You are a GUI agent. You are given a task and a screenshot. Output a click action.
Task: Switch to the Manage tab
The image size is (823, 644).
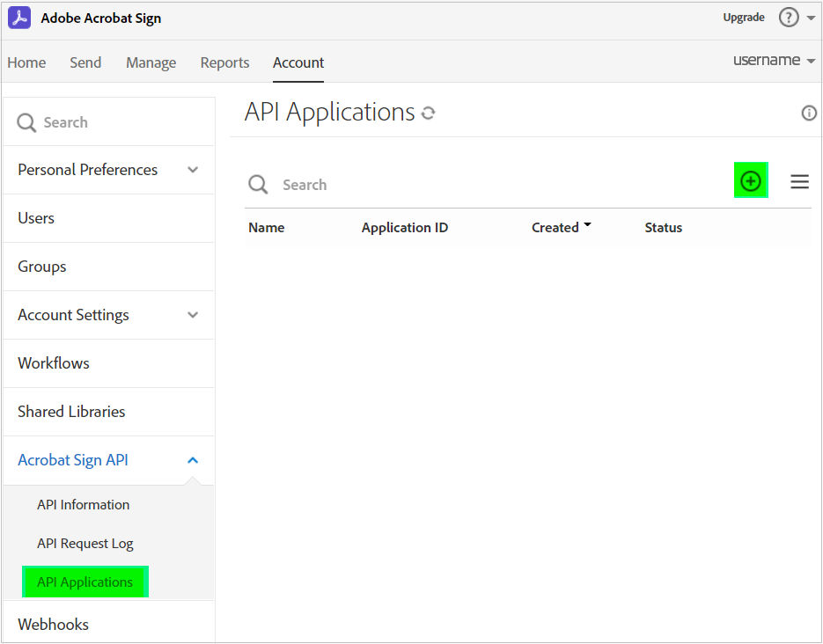tap(151, 62)
